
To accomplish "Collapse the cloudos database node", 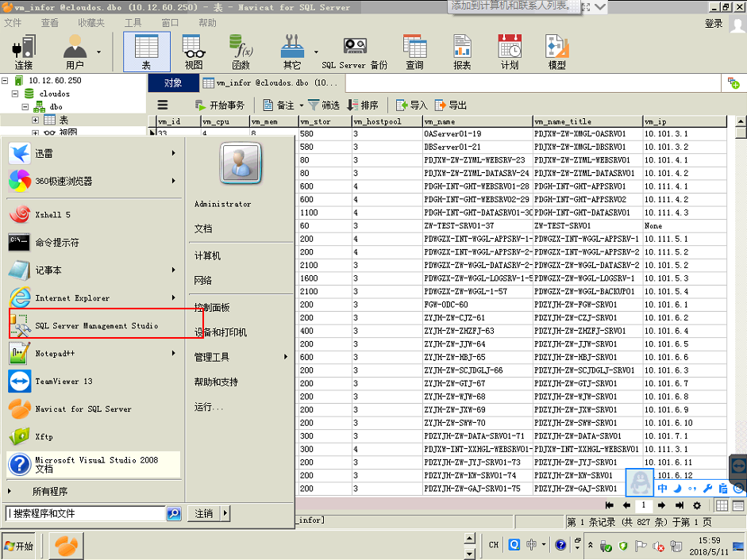I will click(15, 94).
